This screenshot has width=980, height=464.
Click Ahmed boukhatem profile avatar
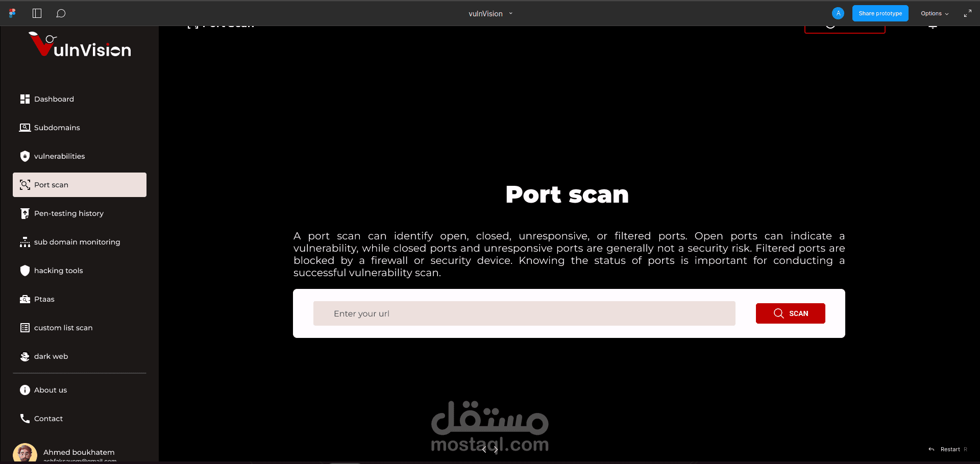tap(25, 453)
